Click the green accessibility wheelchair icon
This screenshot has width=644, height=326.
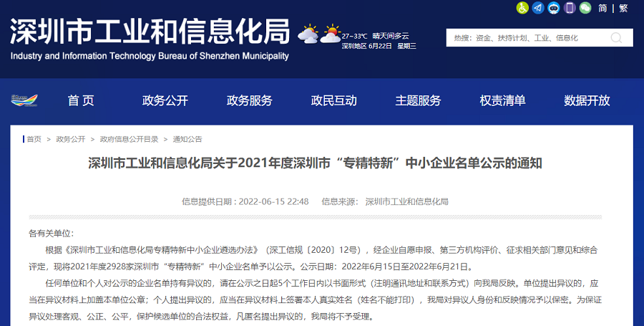pos(522,8)
